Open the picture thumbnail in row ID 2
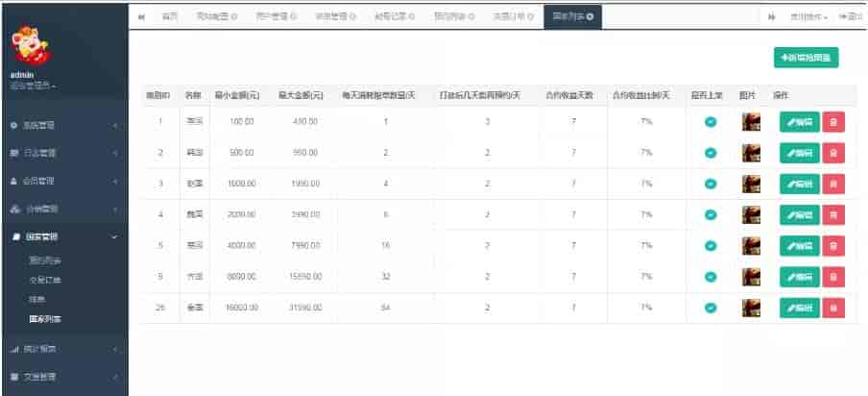Viewport: 868px width, 396px height. [x=751, y=153]
